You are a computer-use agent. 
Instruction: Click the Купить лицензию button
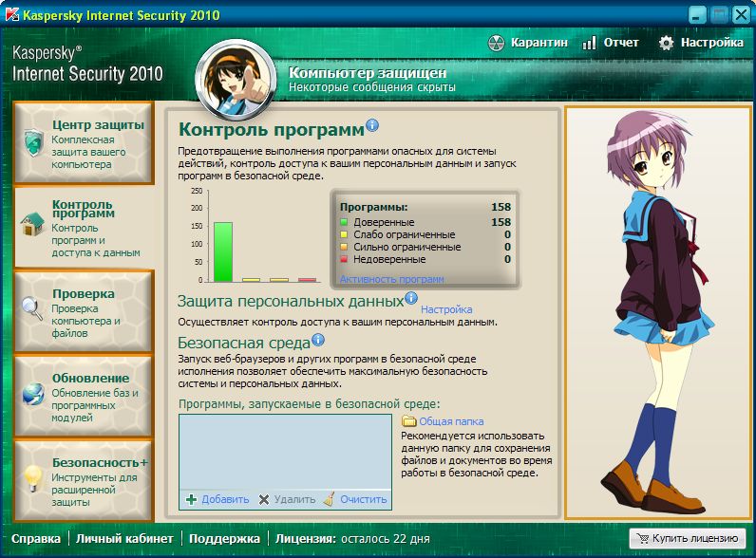click(x=688, y=538)
